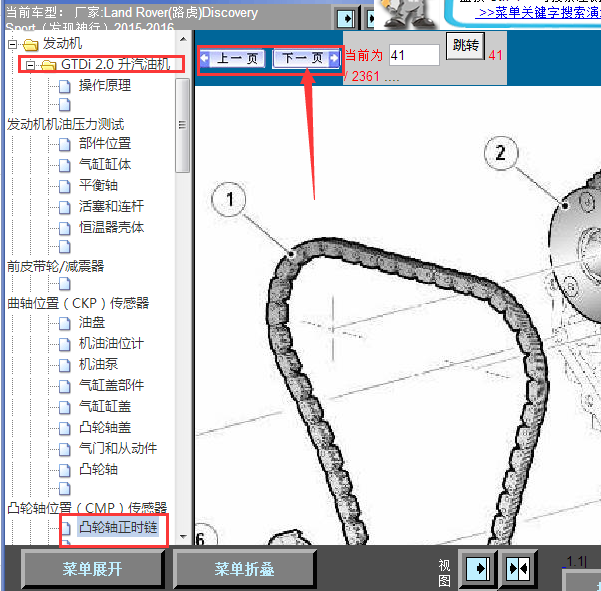This screenshot has width=601, height=591.
Task: Click the tree panel scrollbar thumb
Action: tap(182, 125)
